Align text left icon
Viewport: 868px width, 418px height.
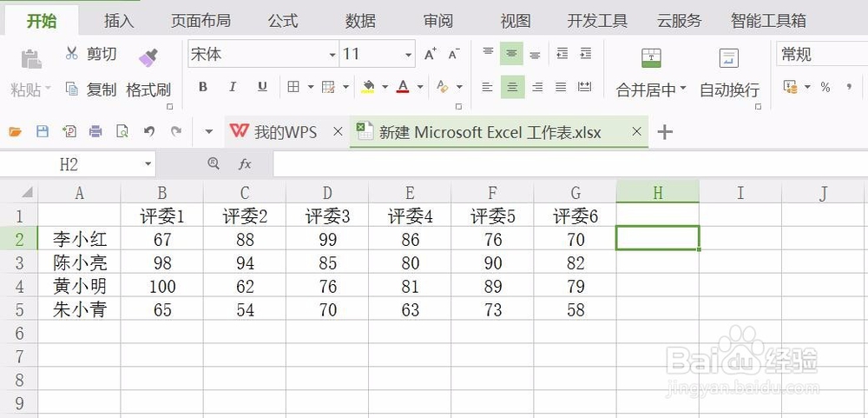click(x=487, y=87)
